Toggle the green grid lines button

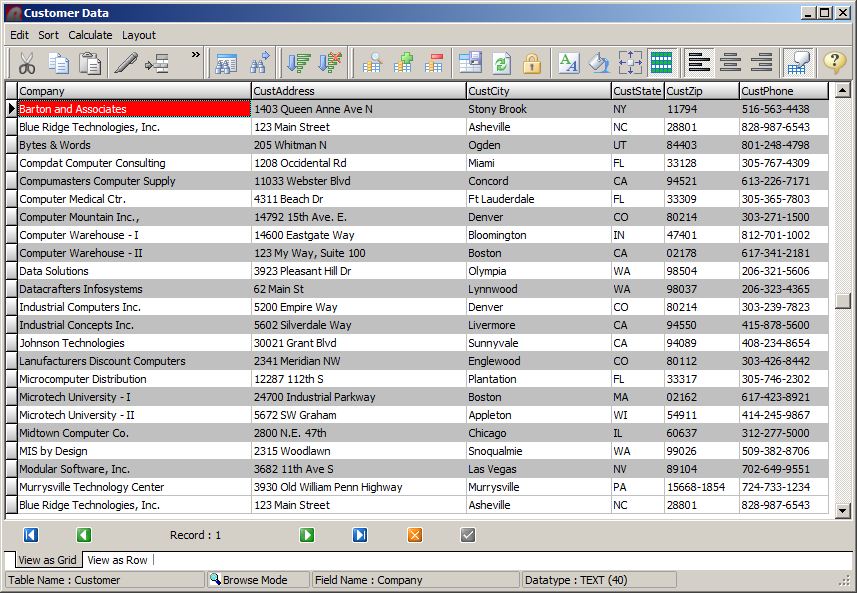pos(661,63)
